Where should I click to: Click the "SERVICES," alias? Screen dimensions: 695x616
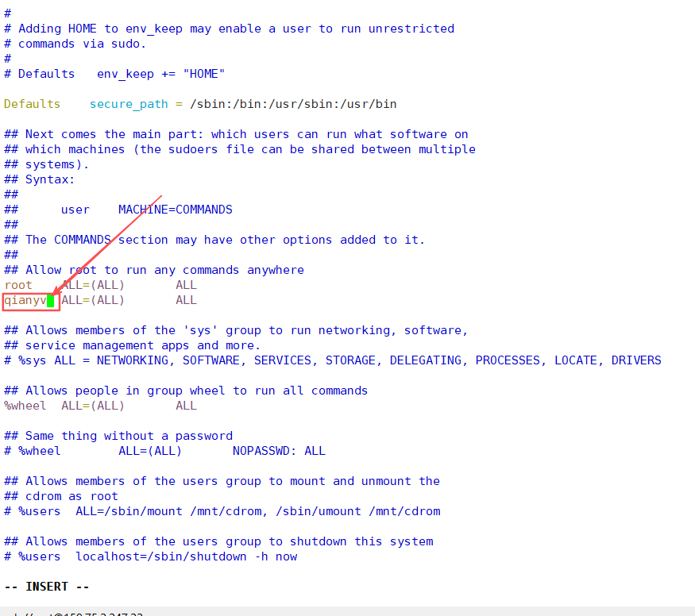pos(286,360)
